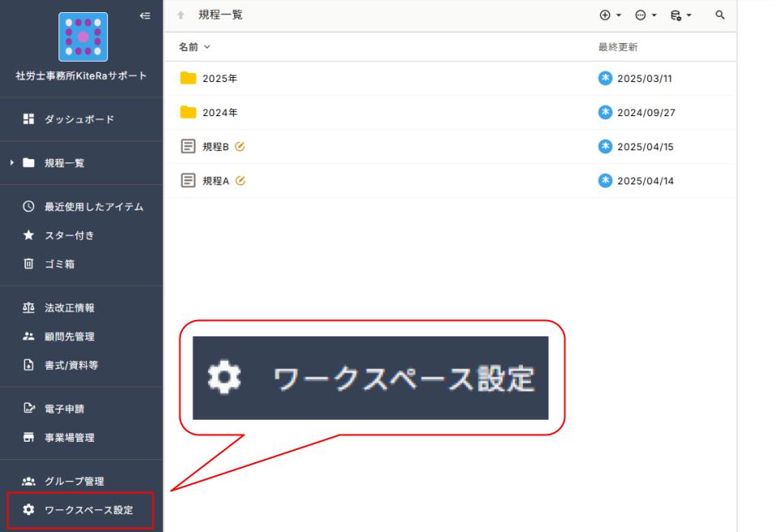The height and width of the screenshot is (532, 778).
Task: Click the user avatar on 2024/09/27 row
Action: (605, 112)
